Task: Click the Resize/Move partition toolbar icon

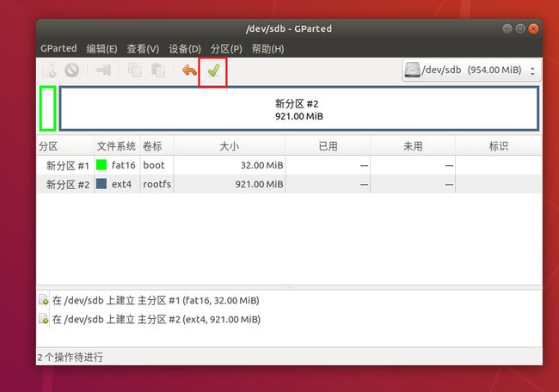Action: (x=103, y=70)
